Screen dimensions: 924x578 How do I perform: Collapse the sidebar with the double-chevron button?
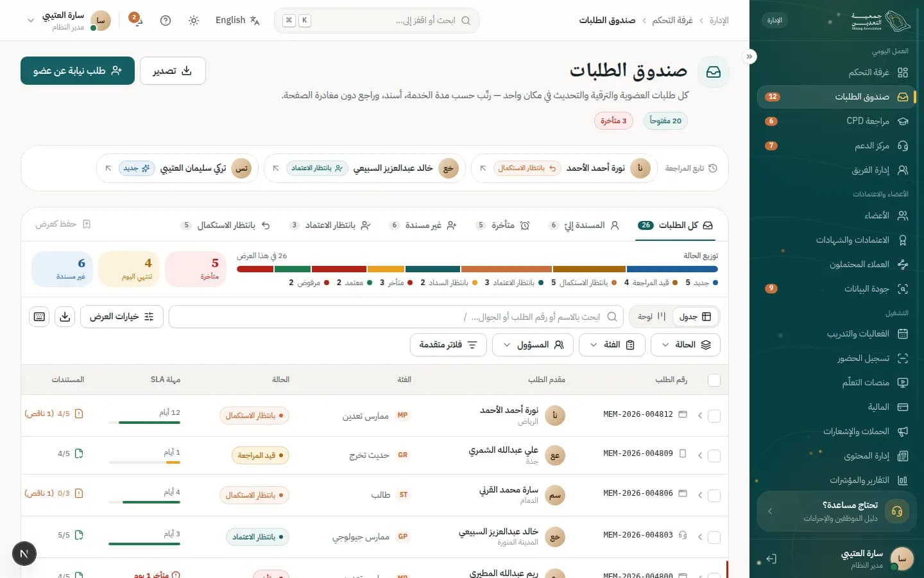(749, 57)
